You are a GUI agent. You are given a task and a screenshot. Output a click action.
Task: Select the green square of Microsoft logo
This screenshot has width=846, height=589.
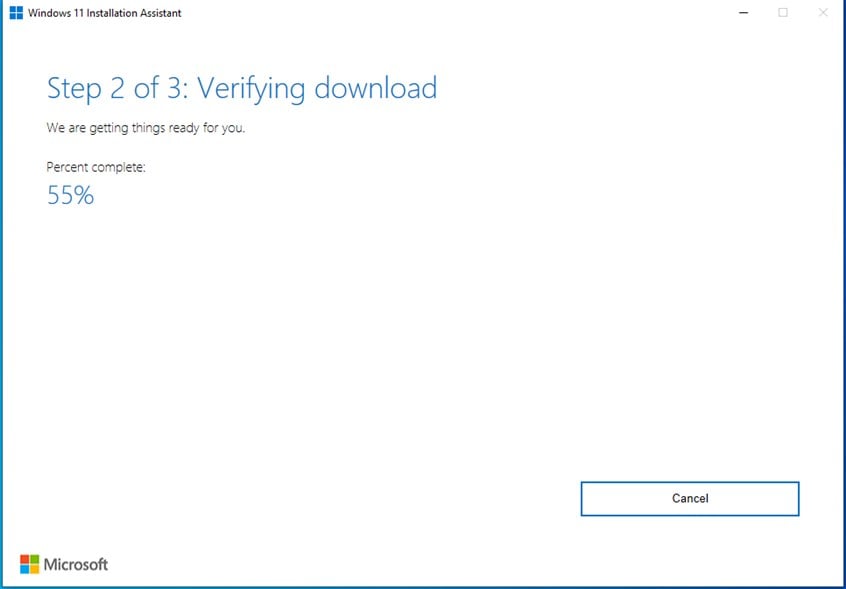(x=35, y=559)
